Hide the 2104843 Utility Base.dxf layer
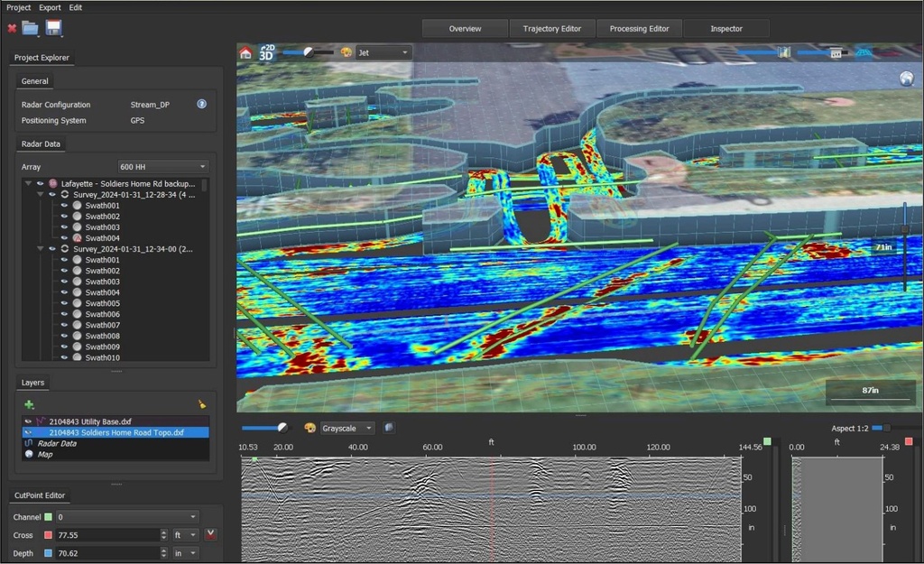The image size is (924, 564). coord(28,421)
